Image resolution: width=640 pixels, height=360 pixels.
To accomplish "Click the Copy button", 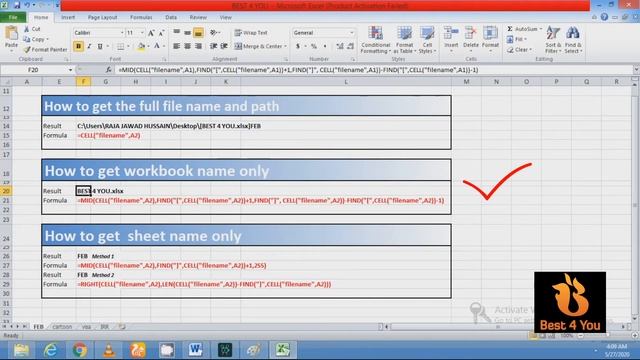I will click(36, 39).
